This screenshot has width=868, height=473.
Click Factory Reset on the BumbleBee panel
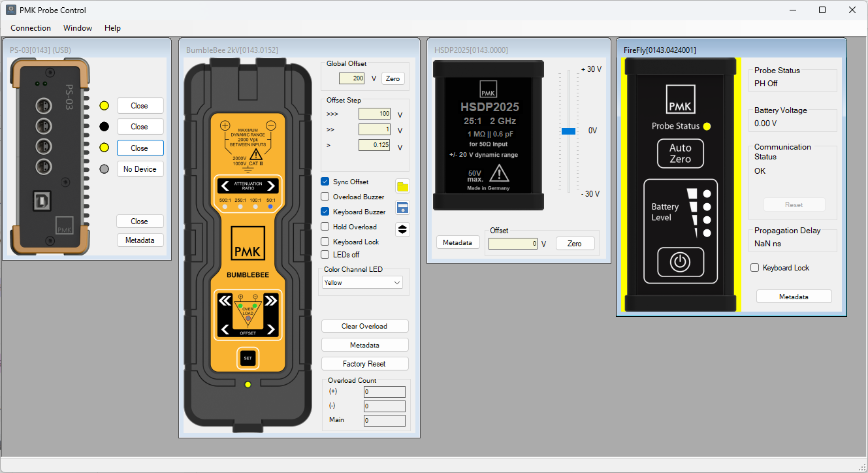pos(364,363)
